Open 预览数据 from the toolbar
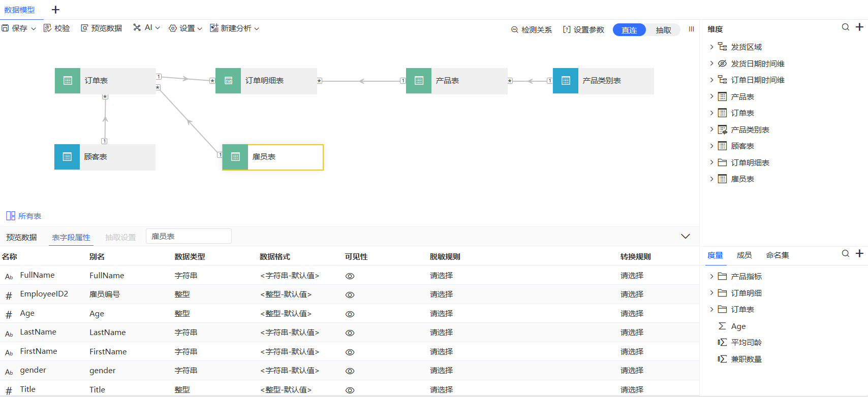 pyautogui.click(x=102, y=28)
